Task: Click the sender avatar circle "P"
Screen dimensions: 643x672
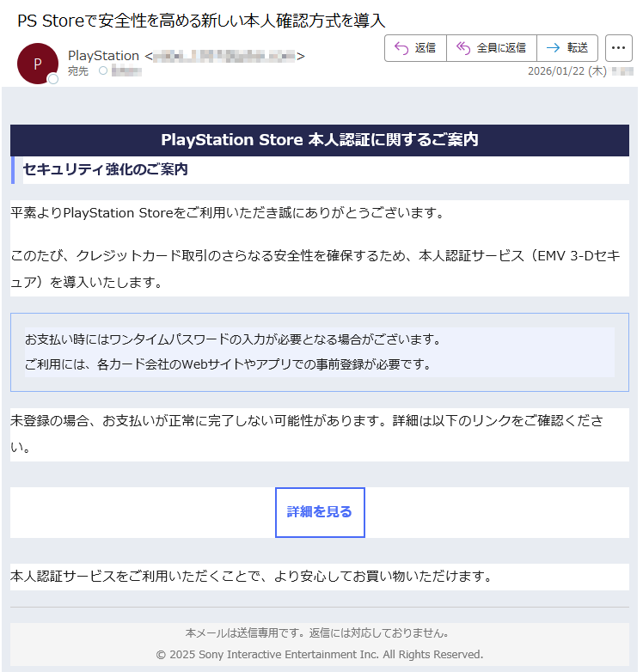Action: [37, 63]
